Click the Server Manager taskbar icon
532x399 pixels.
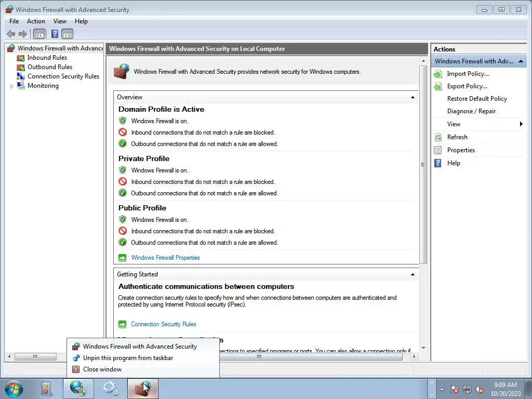click(46, 389)
